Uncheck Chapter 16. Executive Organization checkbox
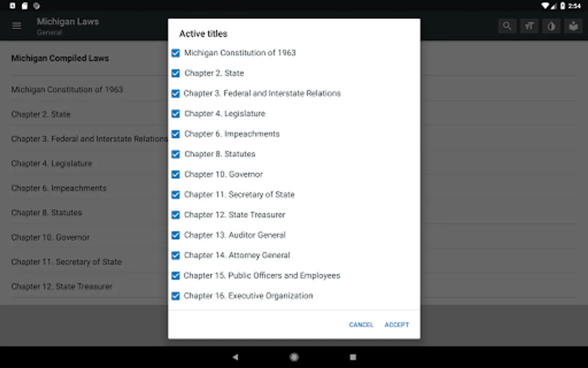This screenshot has height=368, width=588. (176, 296)
